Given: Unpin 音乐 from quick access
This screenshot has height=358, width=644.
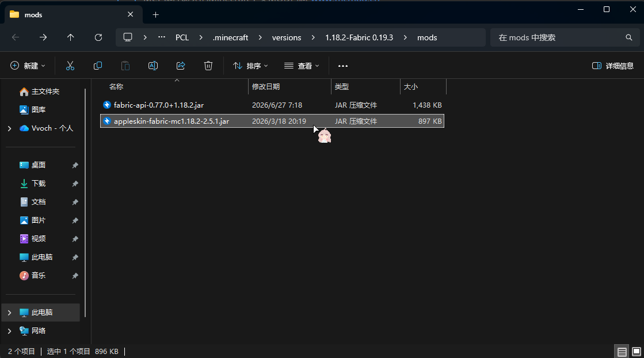Looking at the screenshot, I should (x=75, y=276).
